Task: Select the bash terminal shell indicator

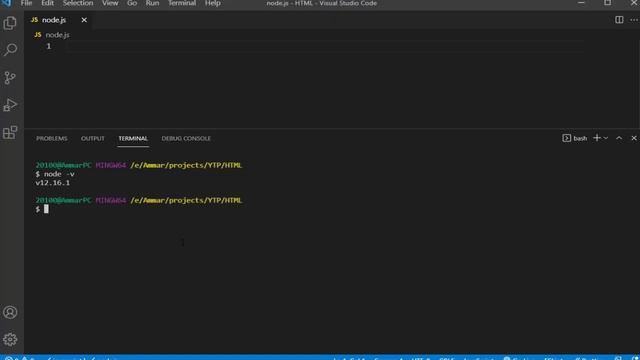Action: [575, 138]
